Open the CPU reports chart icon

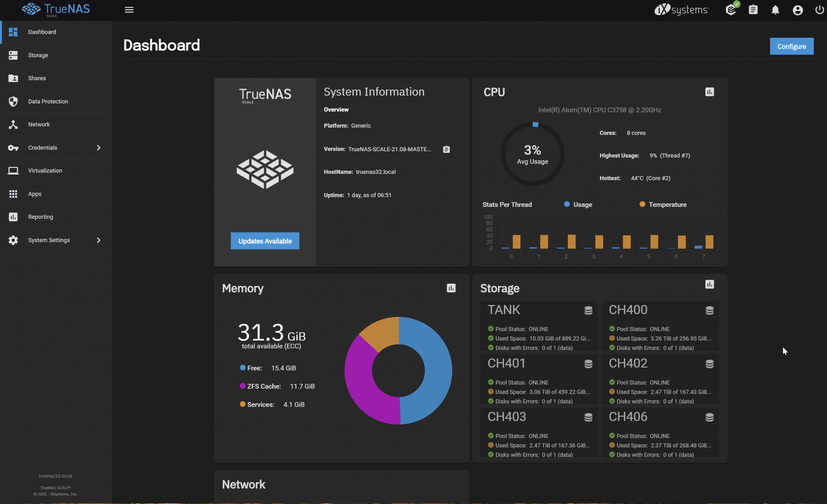(x=709, y=92)
